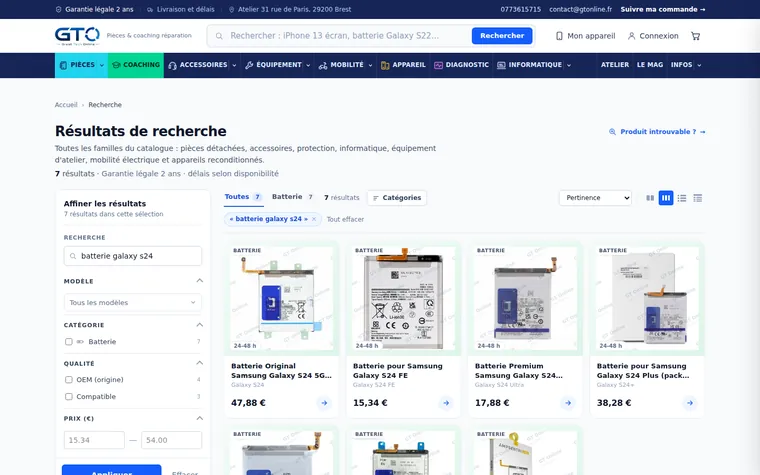This screenshot has width=760, height=475.
Task: Enable the OEM (origine) quality filter
Action: [69, 380]
